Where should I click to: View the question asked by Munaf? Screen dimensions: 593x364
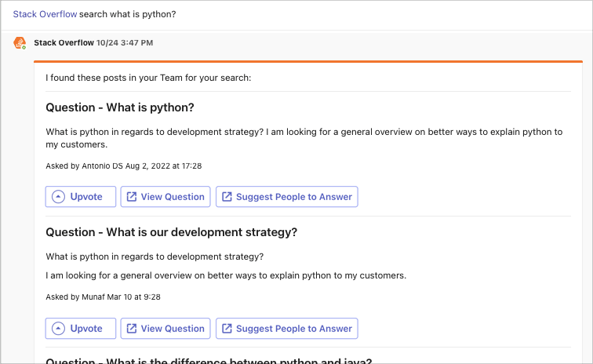point(166,329)
